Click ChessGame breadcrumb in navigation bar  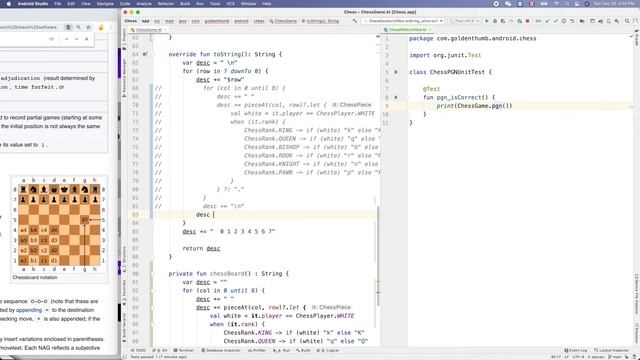pos(283,21)
